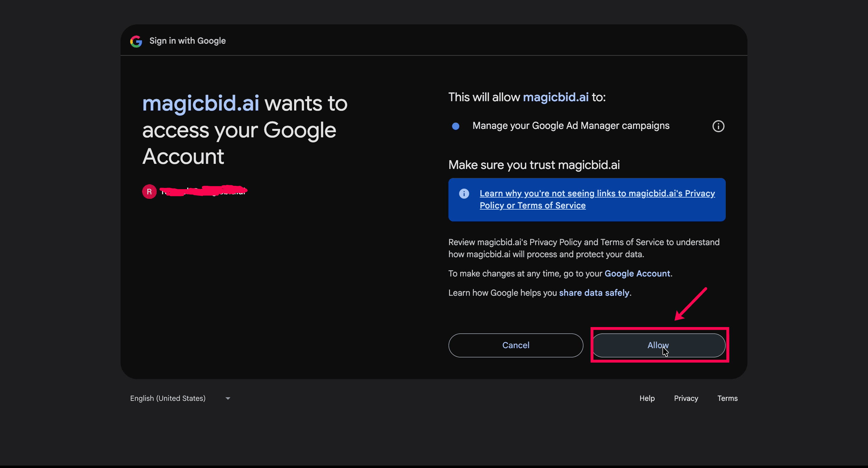Open the Google Account link

click(637, 273)
